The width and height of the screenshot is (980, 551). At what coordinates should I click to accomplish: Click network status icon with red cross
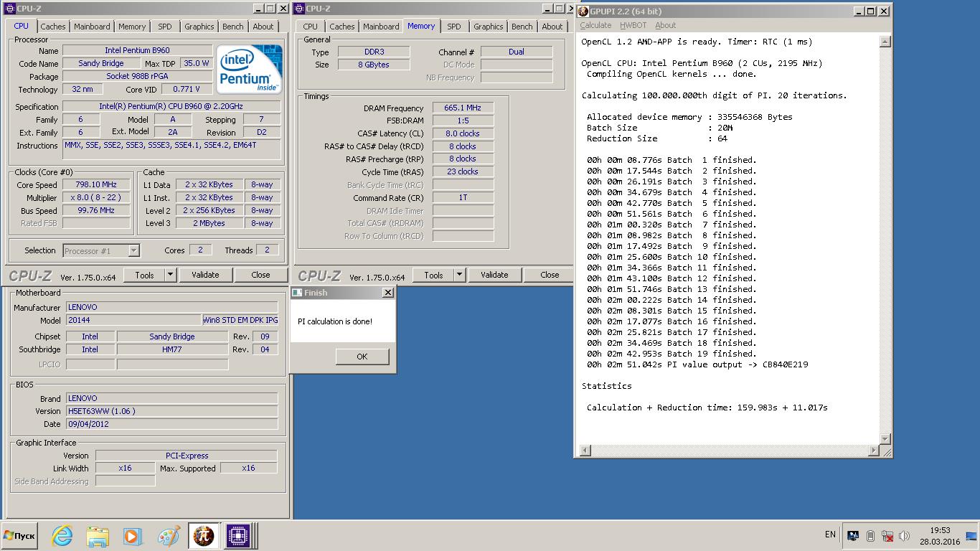(887, 536)
